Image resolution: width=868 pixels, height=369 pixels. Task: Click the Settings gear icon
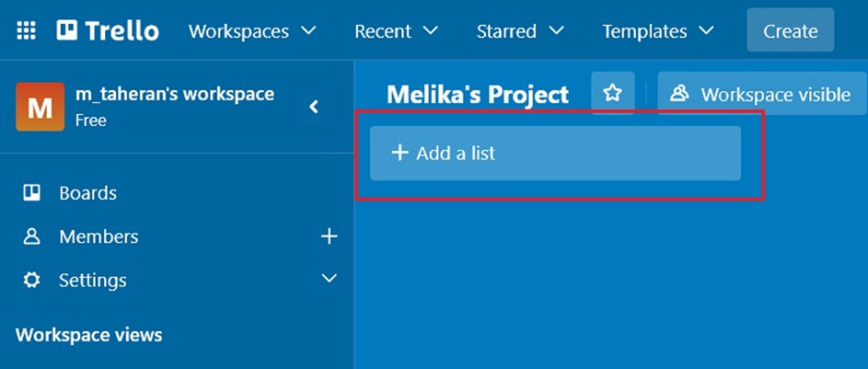point(32,280)
